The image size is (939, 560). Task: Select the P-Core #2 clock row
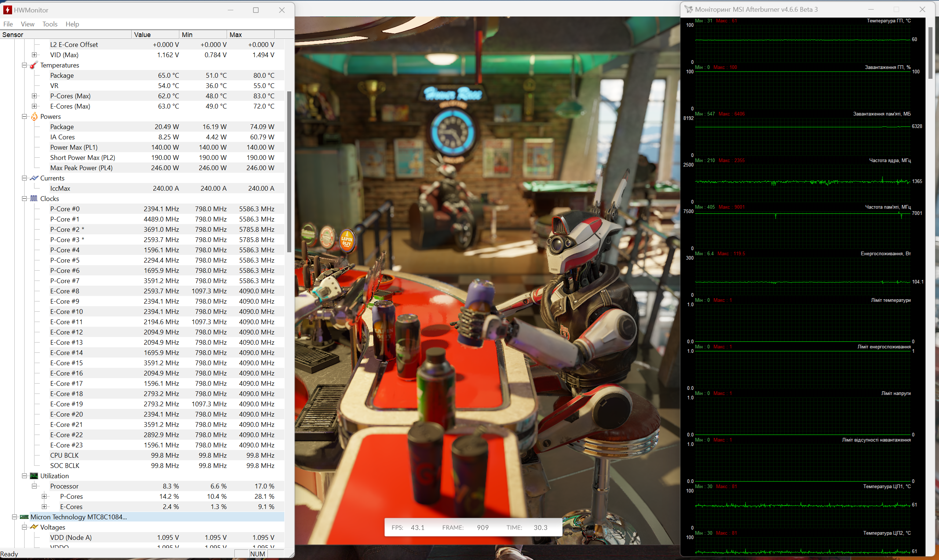click(x=67, y=230)
